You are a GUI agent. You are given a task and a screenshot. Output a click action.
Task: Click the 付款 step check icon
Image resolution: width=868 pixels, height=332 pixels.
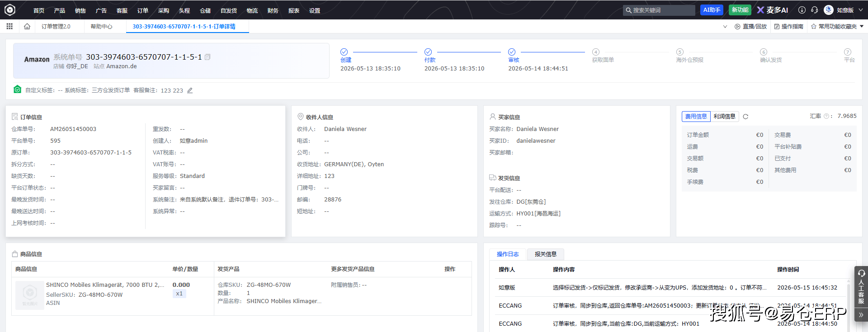pyautogui.click(x=428, y=52)
